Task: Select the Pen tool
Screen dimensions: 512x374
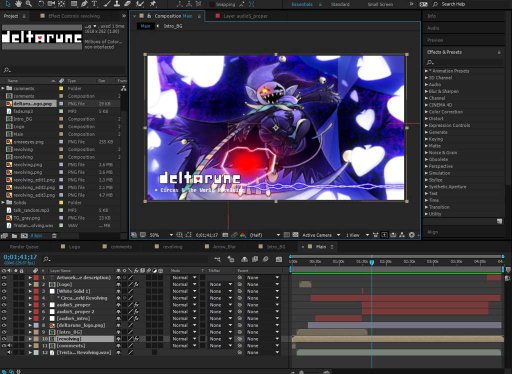Action: pos(84,4)
